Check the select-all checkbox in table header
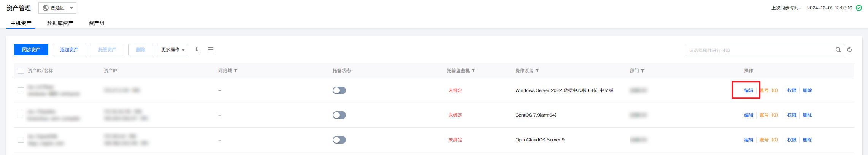This screenshot has width=868, height=155. click(21, 71)
